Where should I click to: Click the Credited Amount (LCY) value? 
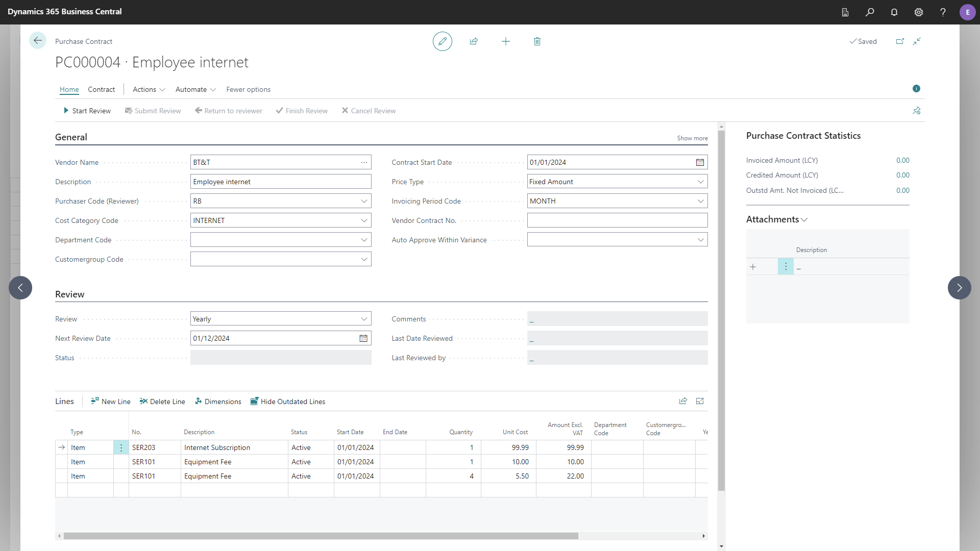(902, 175)
